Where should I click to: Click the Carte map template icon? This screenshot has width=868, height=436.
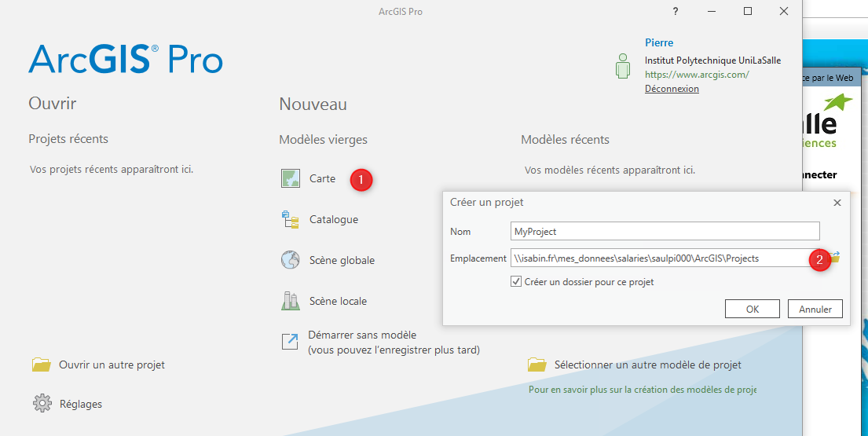coord(291,178)
